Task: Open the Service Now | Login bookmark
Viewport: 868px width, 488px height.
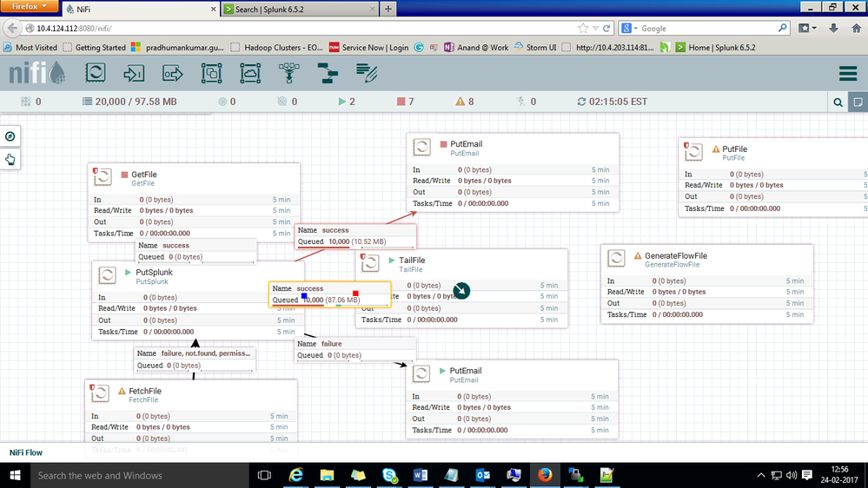Action: point(369,48)
